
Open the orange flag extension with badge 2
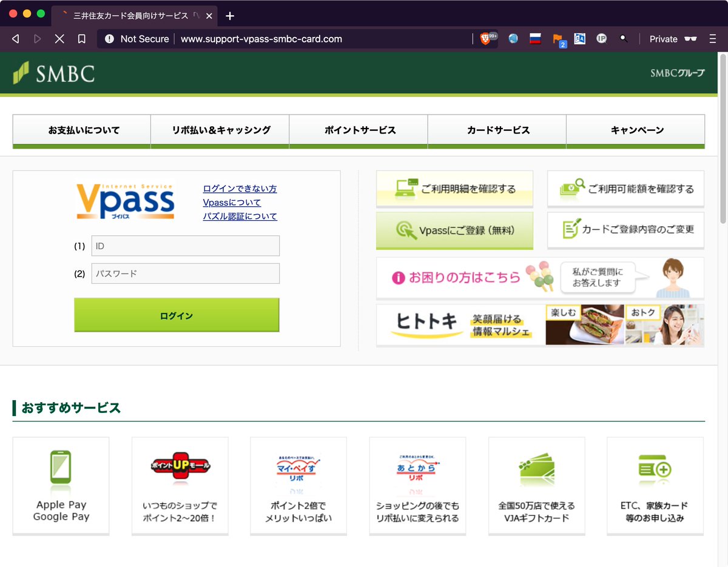coord(558,39)
